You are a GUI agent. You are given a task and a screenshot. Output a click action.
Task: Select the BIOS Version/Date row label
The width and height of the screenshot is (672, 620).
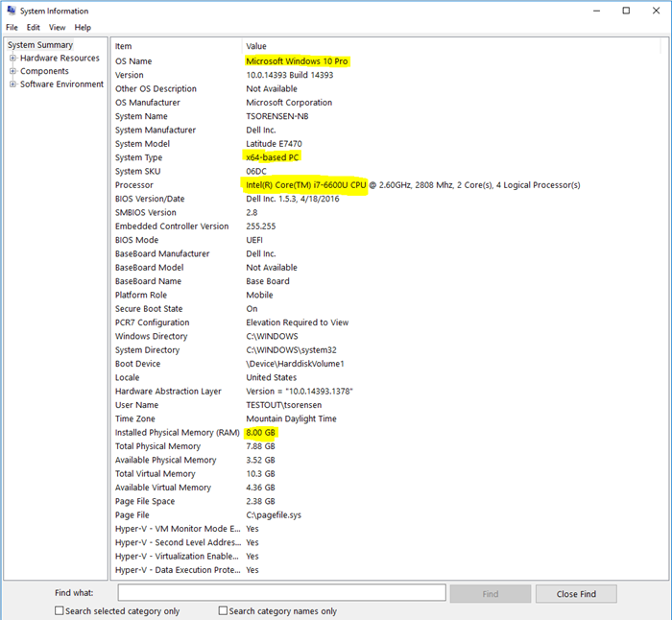[150, 199]
